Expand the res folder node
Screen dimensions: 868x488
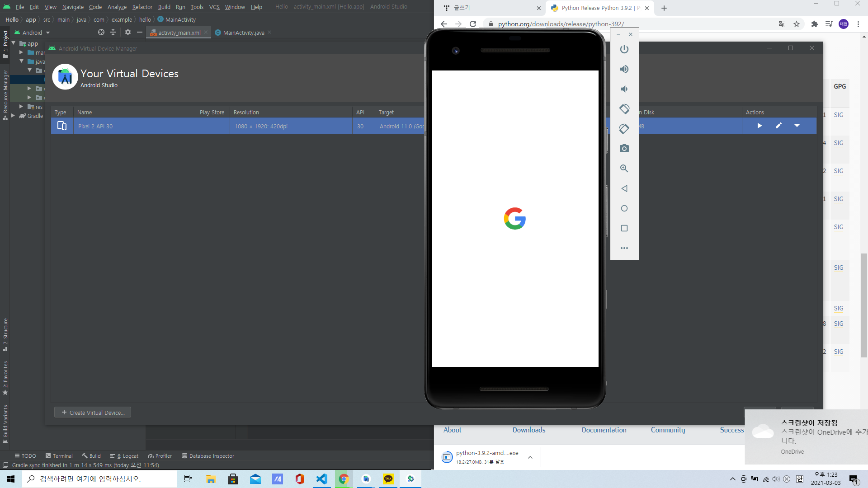click(x=21, y=107)
